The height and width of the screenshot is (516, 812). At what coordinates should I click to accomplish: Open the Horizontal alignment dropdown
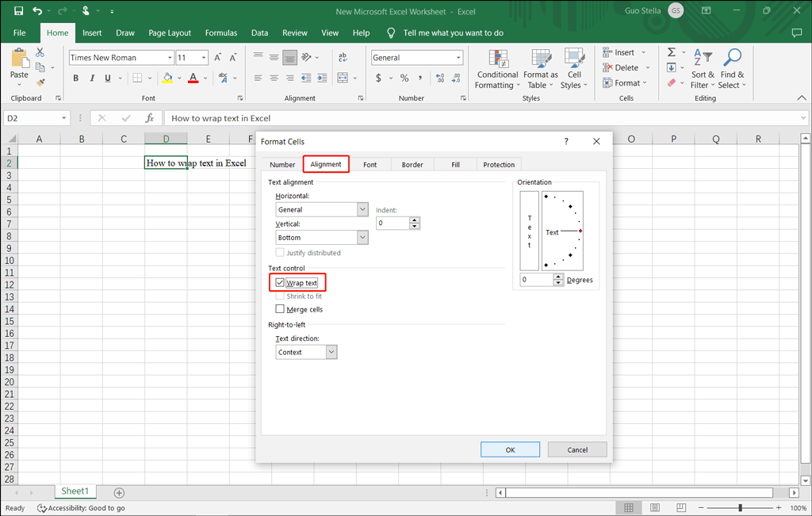(x=322, y=210)
